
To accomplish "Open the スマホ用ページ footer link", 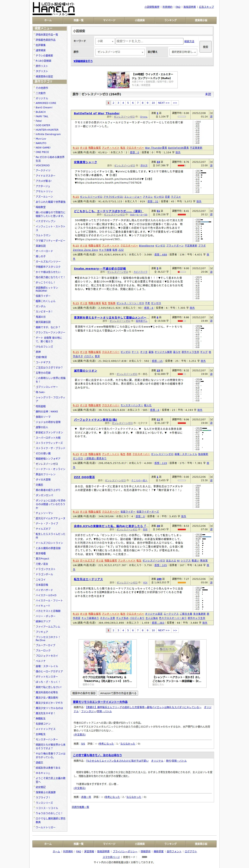I will coord(111,857).
